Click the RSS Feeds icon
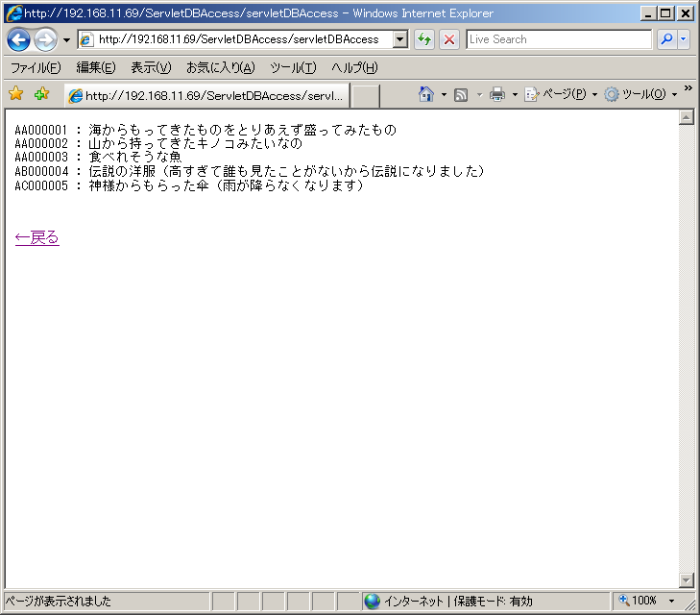Image resolution: width=700 pixels, height=615 pixels. point(461,95)
